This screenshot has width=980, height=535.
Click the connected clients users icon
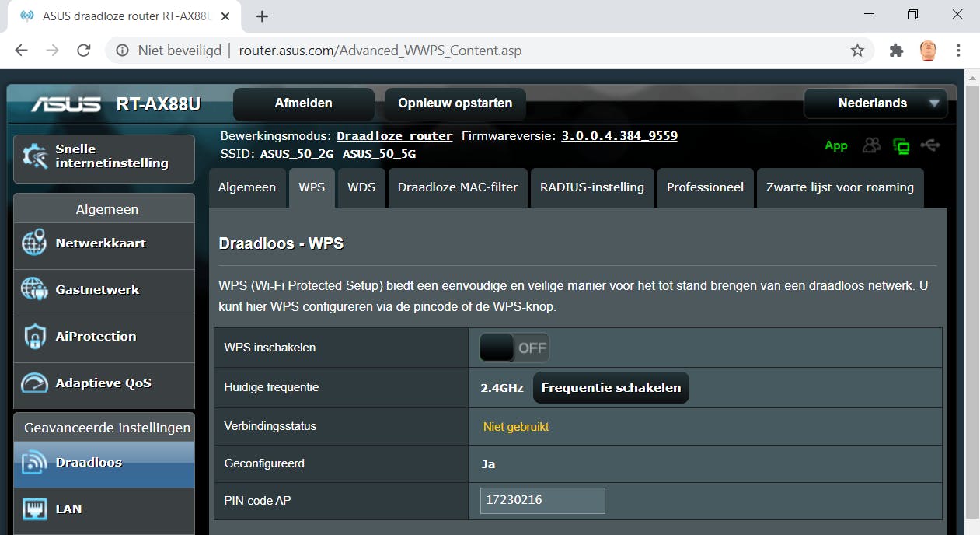pyautogui.click(x=873, y=145)
